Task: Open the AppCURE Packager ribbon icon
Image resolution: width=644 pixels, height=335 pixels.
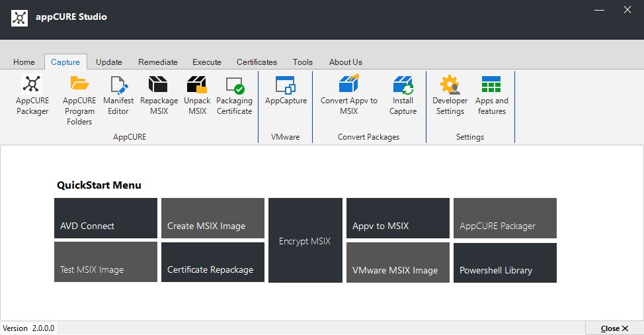Action: 32,95
